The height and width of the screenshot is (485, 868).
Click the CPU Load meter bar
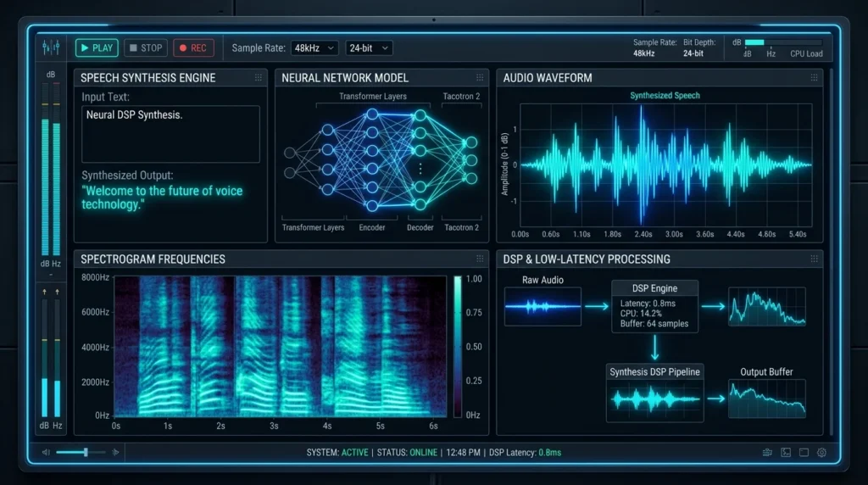tap(783, 42)
